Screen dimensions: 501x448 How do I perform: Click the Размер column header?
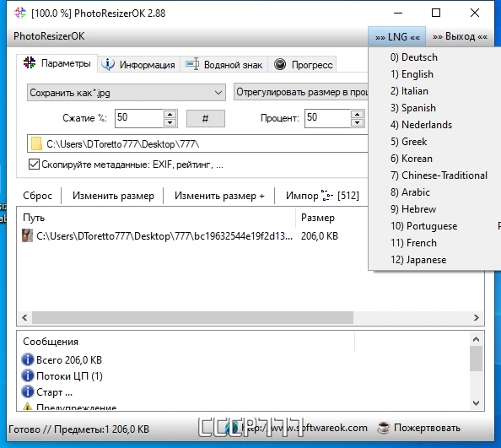click(331, 218)
